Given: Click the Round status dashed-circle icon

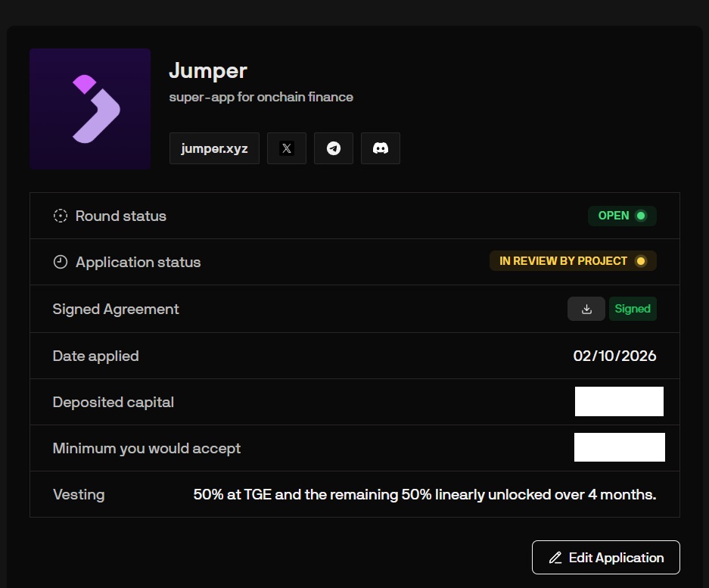Looking at the screenshot, I should coord(60,216).
